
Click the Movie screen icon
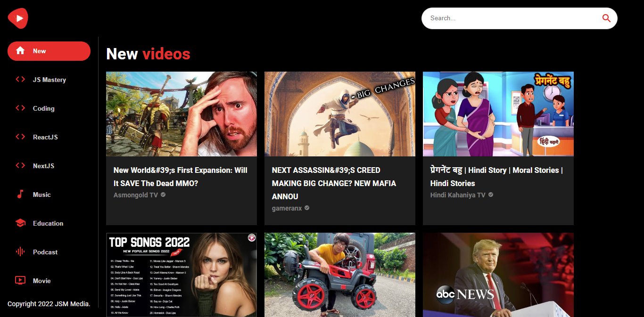click(x=20, y=281)
